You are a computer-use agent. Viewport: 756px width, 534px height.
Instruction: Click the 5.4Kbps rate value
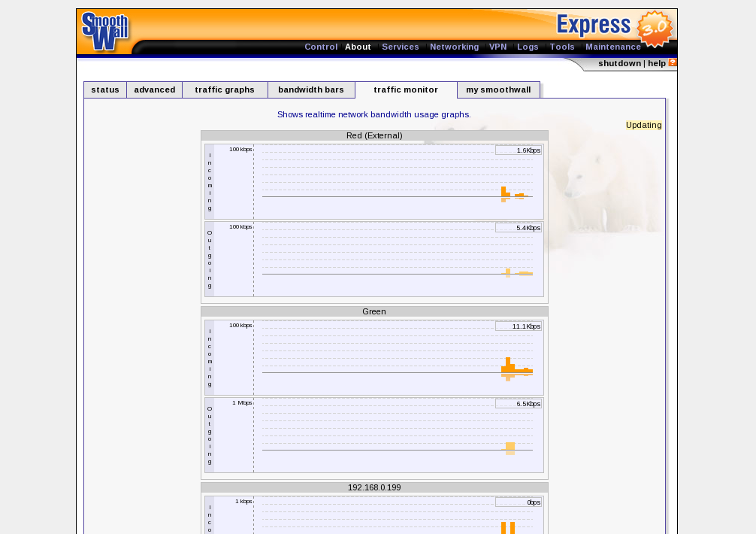[519, 228]
